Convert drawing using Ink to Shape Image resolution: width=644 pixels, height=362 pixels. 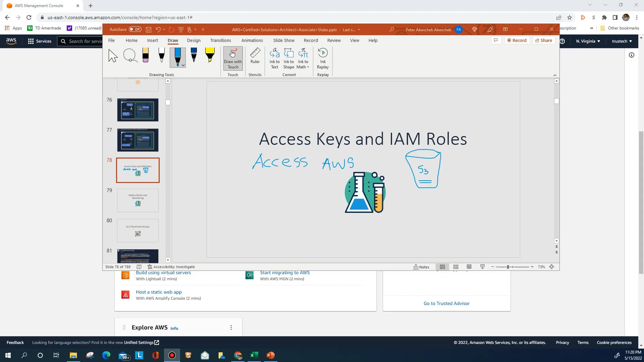tap(289, 58)
